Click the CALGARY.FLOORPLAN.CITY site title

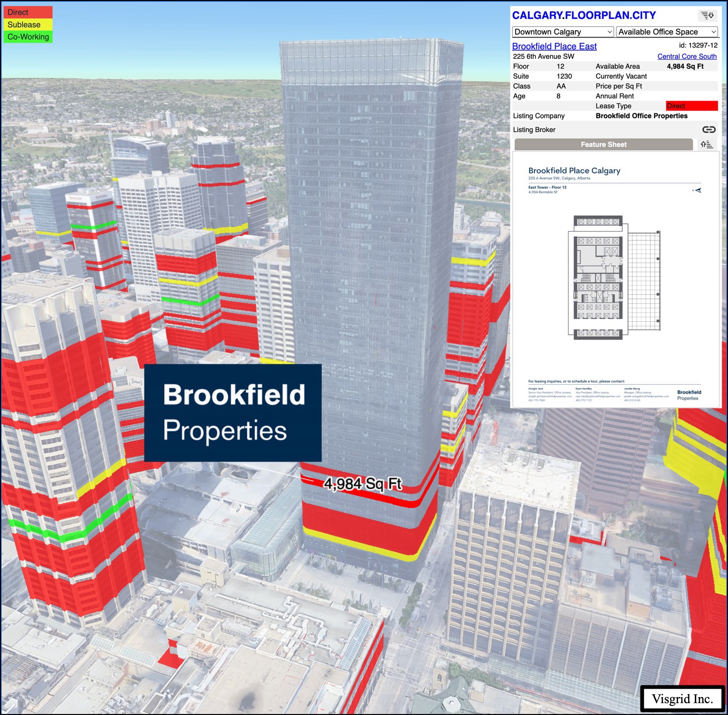(x=583, y=15)
